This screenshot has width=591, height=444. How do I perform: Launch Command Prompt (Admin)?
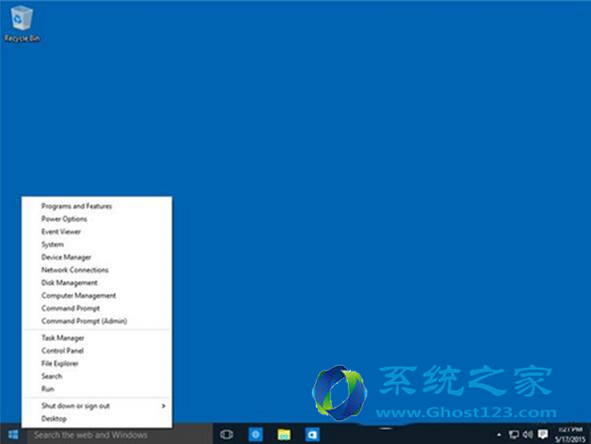click(x=97, y=321)
